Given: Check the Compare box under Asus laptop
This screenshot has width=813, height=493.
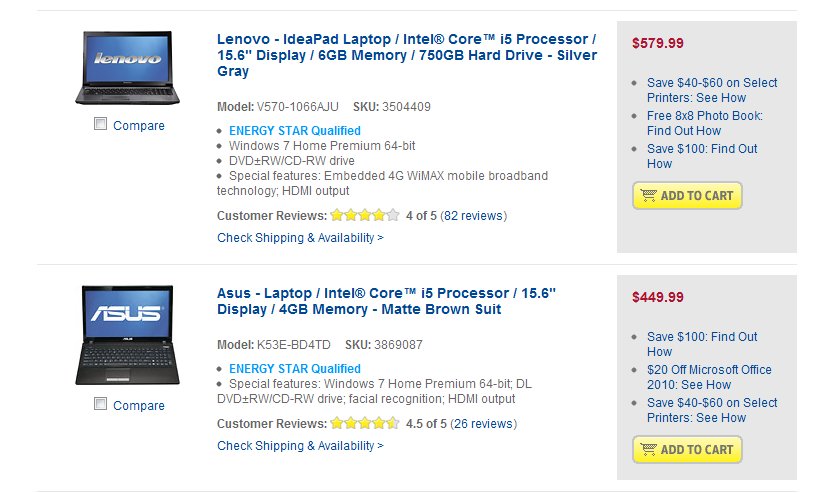Looking at the screenshot, I should 100,404.
